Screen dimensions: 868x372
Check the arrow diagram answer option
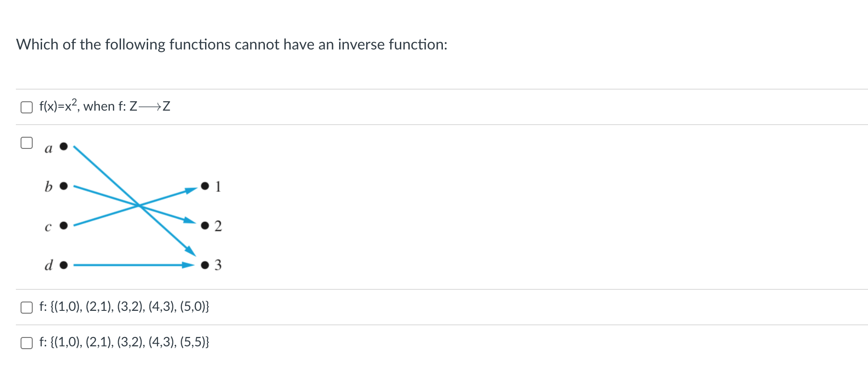pos(26,144)
